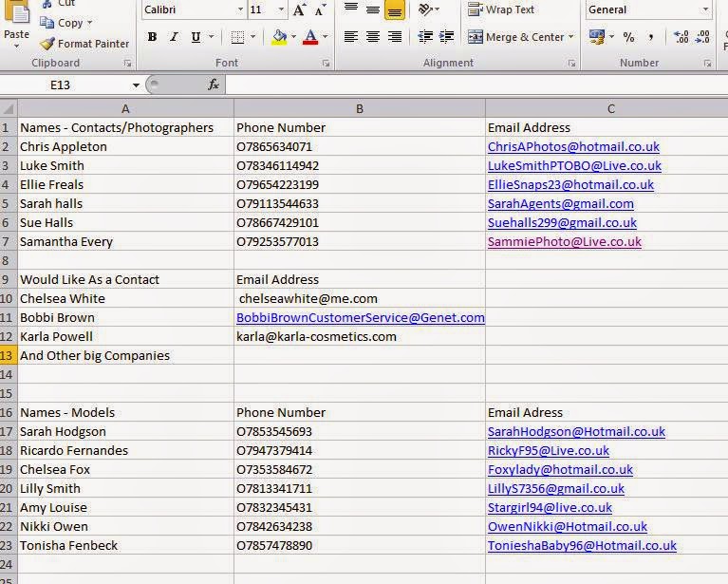The image size is (728, 584).
Task: Select cell 'And Other big Companies'
Action: coord(126,355)
